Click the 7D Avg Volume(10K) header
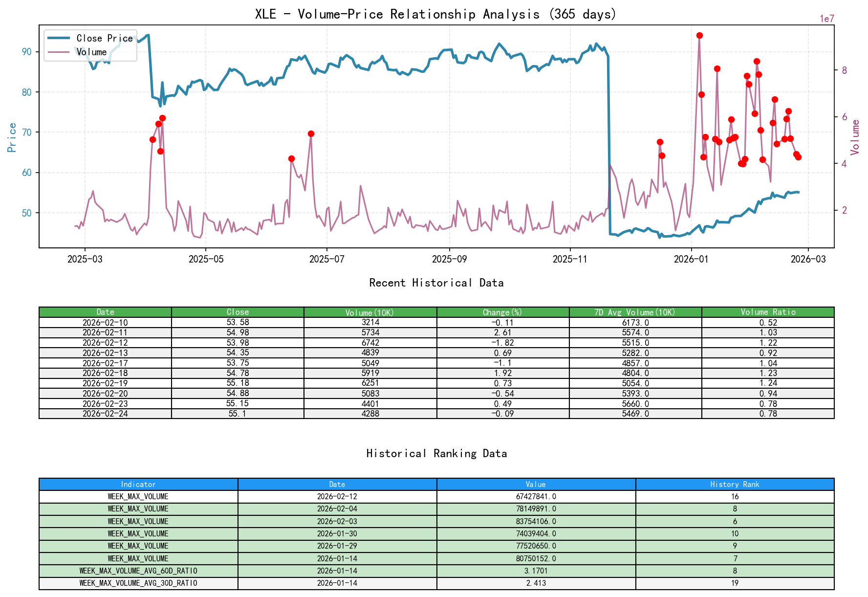Screen dimensions: 868x597 pos(635,312)
